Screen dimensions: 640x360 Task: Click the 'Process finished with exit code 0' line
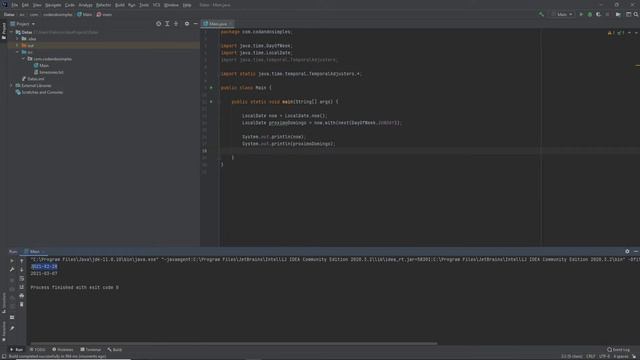pyautogui.click(x=74, y=287)
